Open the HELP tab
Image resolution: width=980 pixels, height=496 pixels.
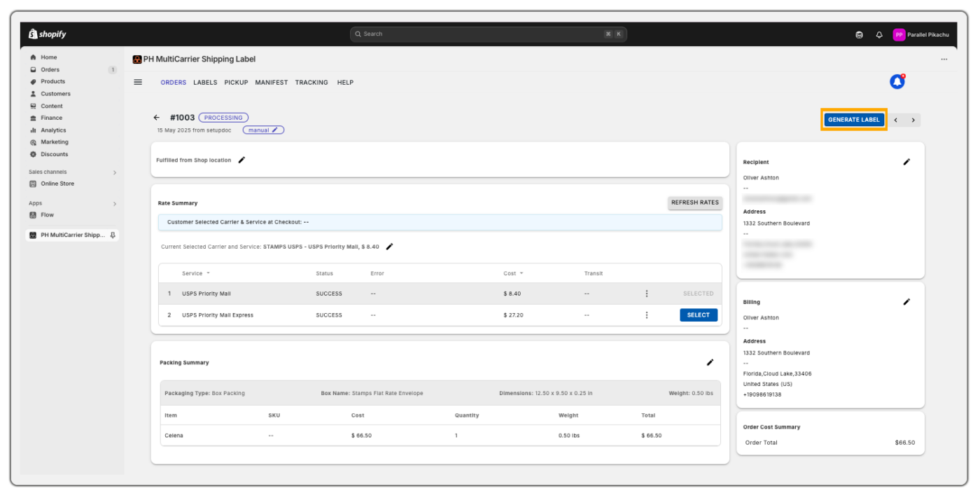click(345, 83)
